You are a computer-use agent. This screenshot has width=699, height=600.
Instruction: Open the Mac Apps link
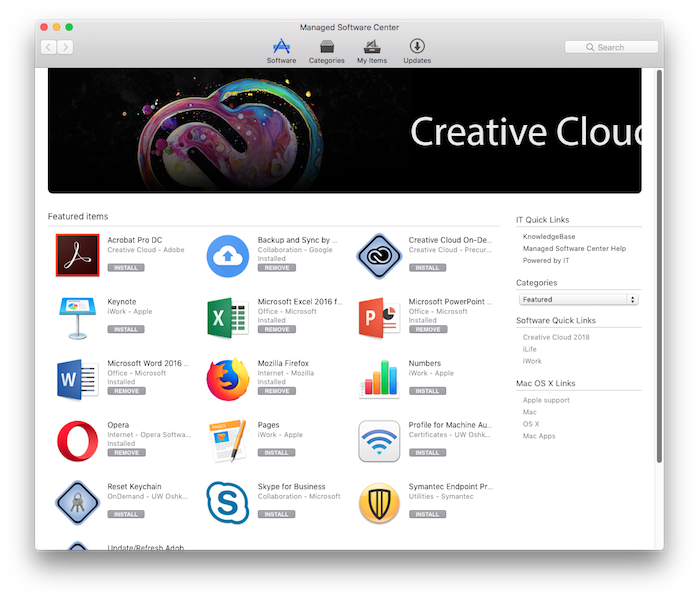pyautogui.click(x=539, y=436)
